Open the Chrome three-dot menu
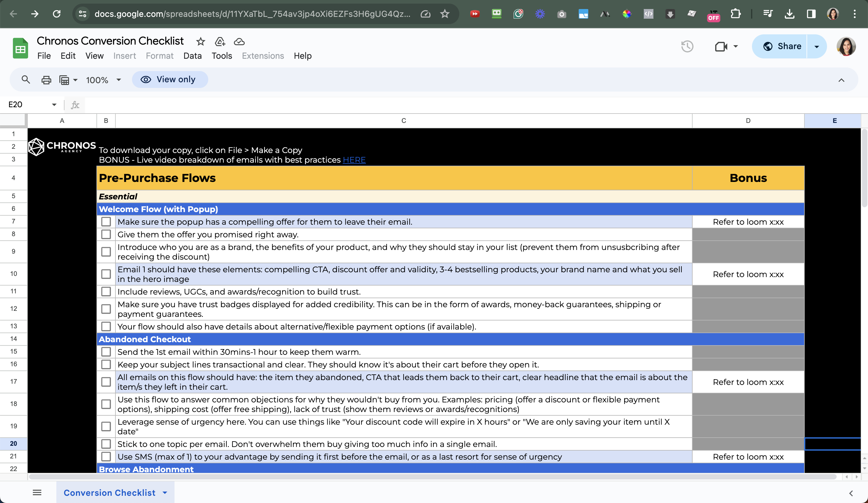The image size is (868, 503). [854, 14]
